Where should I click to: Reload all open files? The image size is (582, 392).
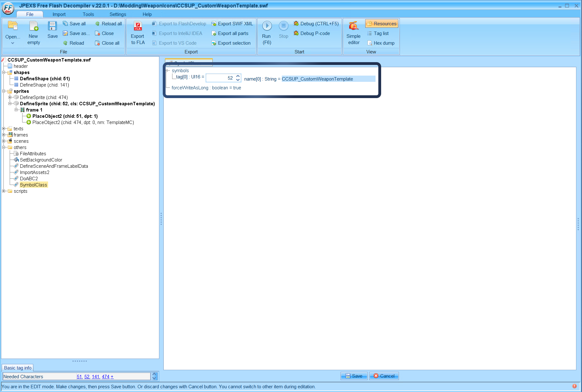tap(108, 23)
